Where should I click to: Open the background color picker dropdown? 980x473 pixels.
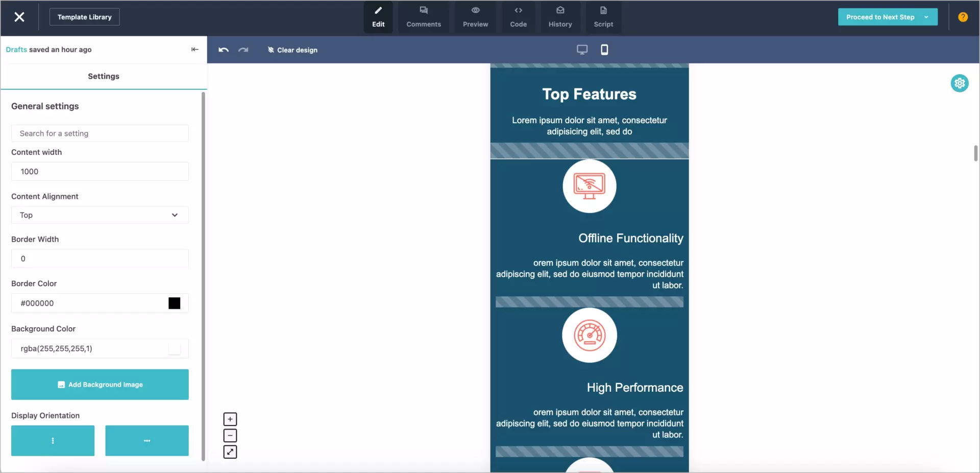pyautogui.click(x=174, y=349)
